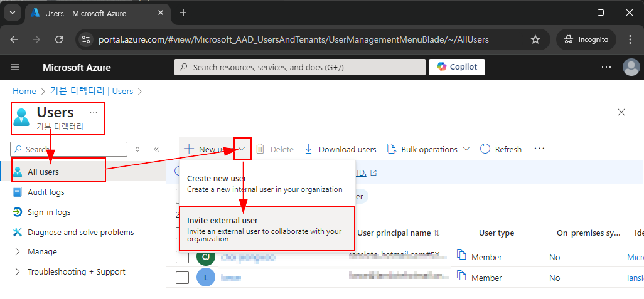Open Diagnose and solve problems
This screenshot has width=644, height=299.
pyautogui.click(x=80, y=232)
